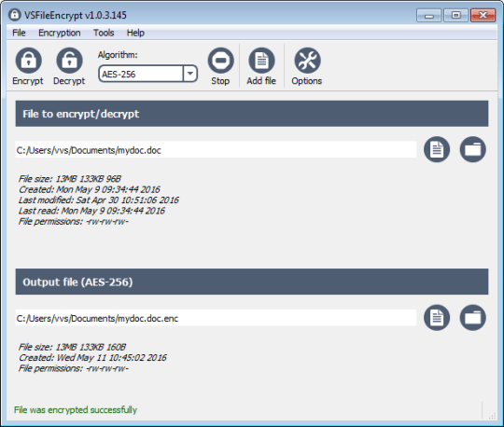Open folder icon next to mydoc.doc path
This screenshot has height=427, width=504.
click(472, 149)
